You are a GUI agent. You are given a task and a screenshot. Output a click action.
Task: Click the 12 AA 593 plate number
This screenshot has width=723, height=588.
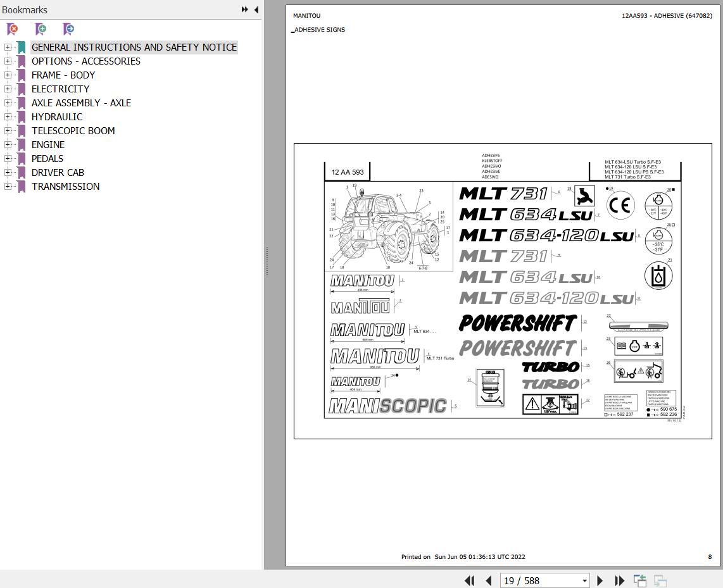point(347,172)
